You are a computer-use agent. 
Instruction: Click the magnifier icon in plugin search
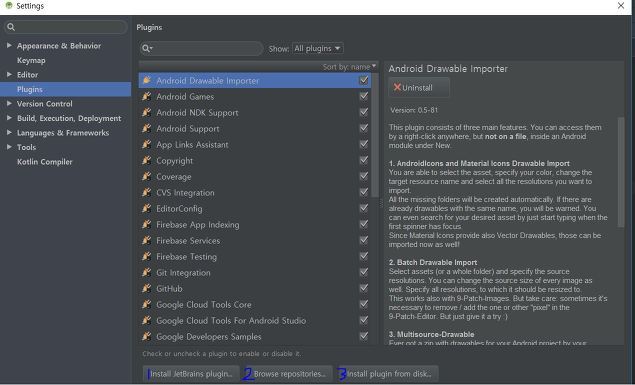click(x=147, y=49)
